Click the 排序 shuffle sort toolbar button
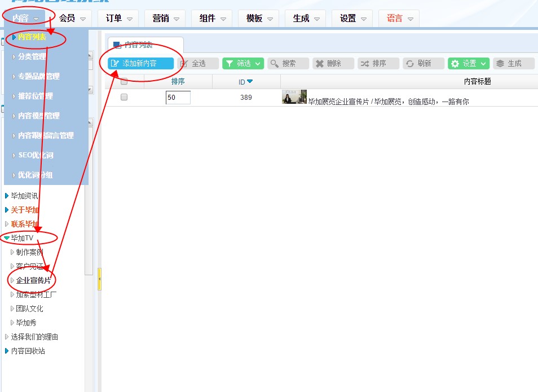 click(x=378, y=64)
